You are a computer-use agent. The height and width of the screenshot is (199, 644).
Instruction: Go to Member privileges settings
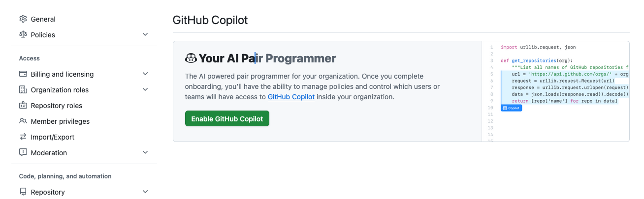tap(60, 121)
